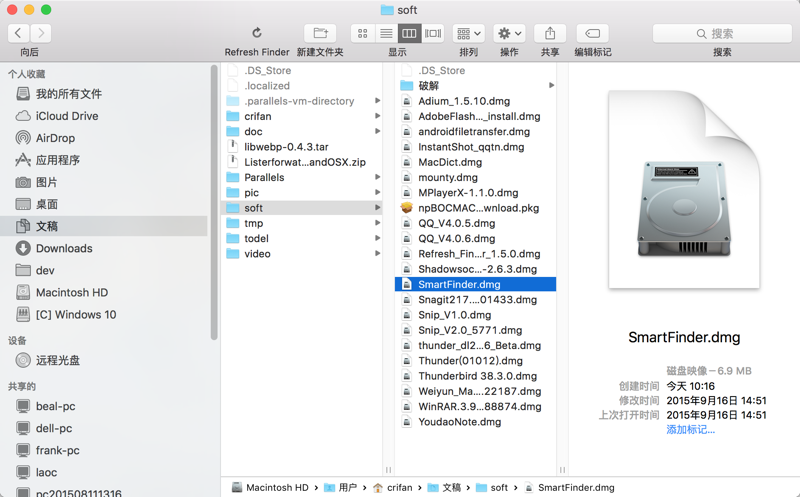Select 文稿 in the sidebar
This screenshot has width=800, height=497.
(105, 226)
